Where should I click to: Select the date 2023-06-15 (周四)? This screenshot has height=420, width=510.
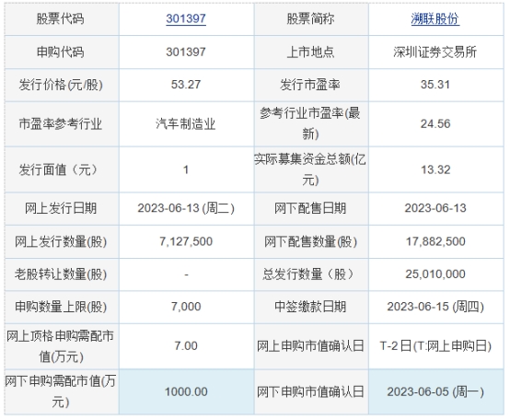435,307
